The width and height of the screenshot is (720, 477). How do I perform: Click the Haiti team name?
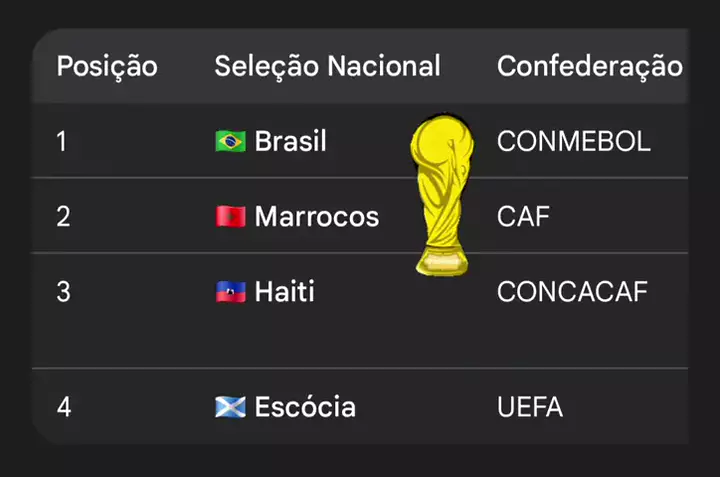pos(285,292)
